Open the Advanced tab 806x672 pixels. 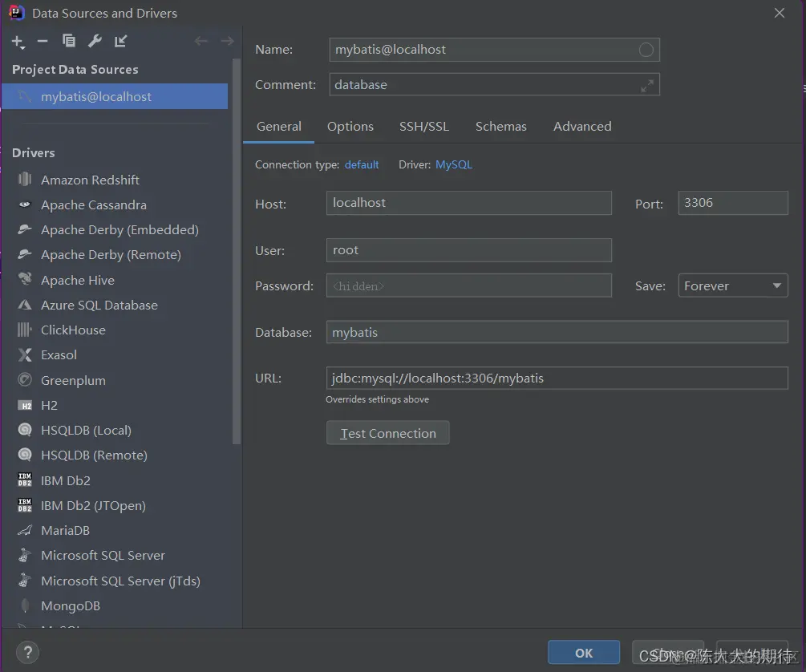(x=582, y=127)
